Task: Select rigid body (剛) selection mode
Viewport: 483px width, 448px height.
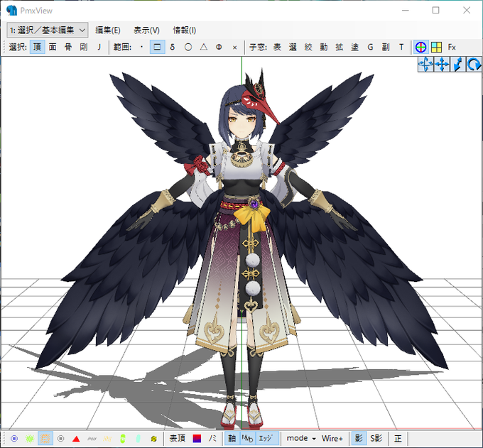Action: [84, 47]
